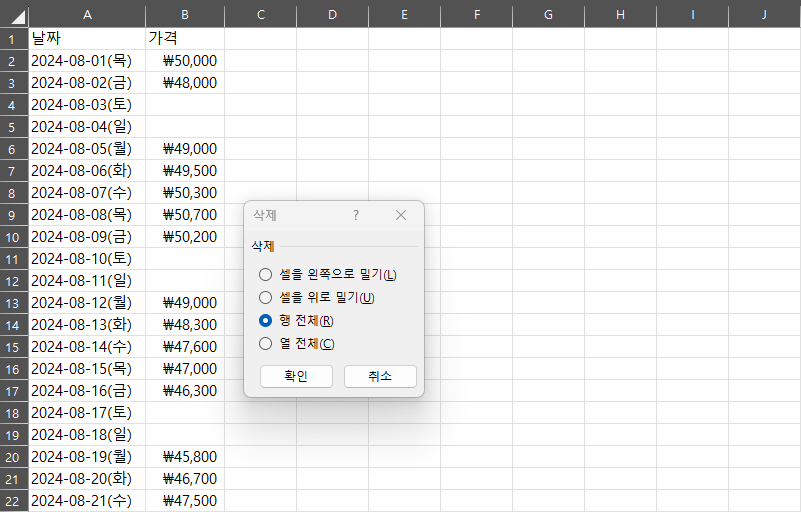Screen dimensions: 801x512
Task: Click the '가격' header cell
Action: click(x=185, y=39)
